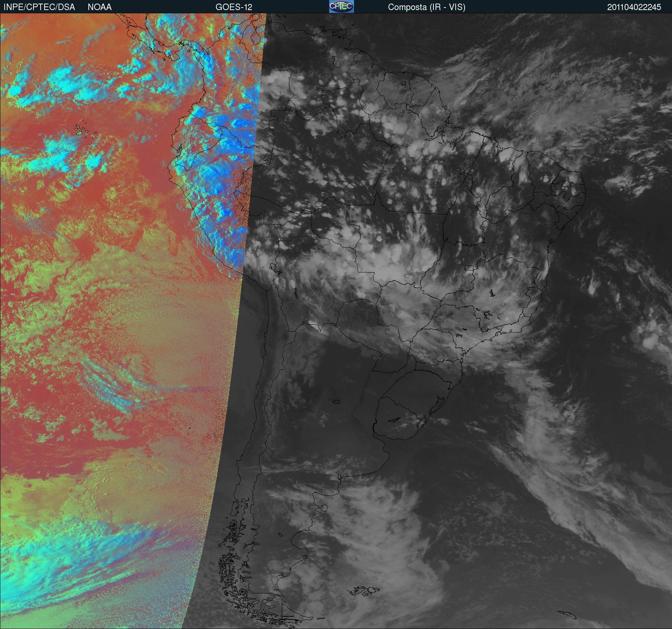Click the 201104022245 timestamp
672x629 pixels.
pyautogui.click(x=634, y=7)
